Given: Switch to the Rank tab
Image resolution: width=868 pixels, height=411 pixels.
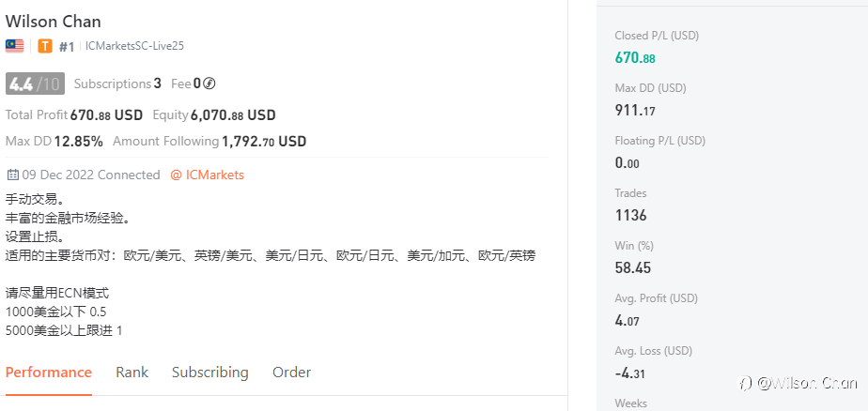Looking at the screenshot, I should tap(132, 373).
